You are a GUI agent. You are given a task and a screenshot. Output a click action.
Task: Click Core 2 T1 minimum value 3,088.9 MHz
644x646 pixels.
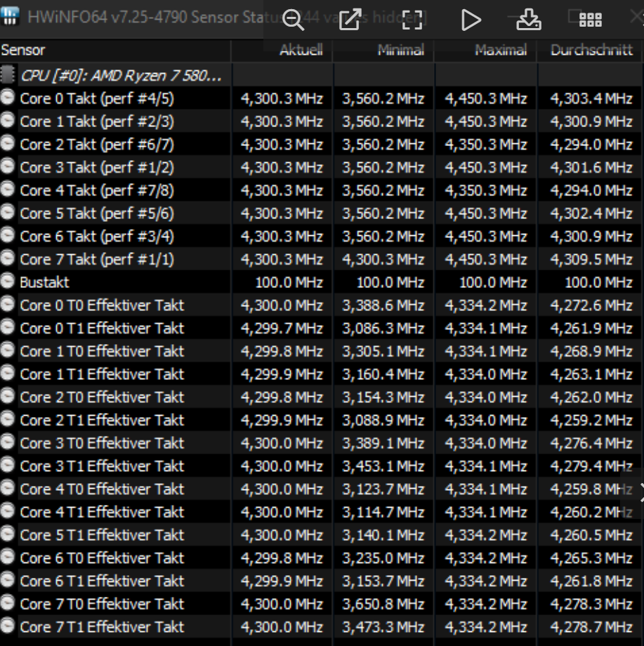[x=383, y=421]
